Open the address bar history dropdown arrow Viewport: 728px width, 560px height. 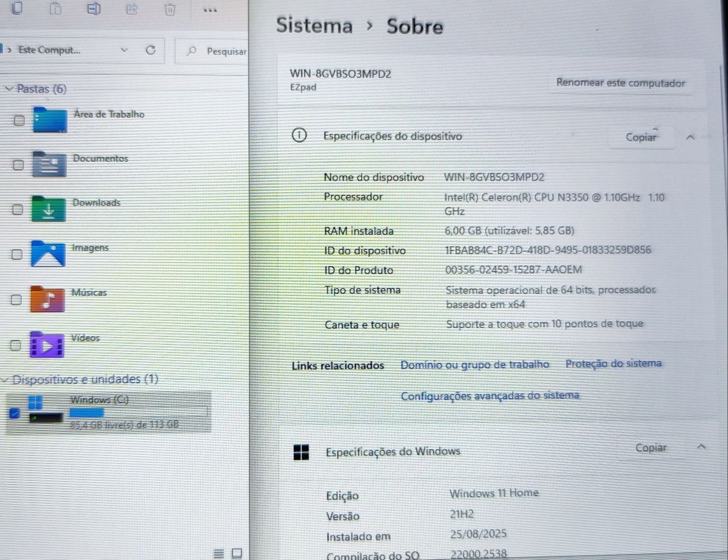pyautogui.click(x=124, y=50)
